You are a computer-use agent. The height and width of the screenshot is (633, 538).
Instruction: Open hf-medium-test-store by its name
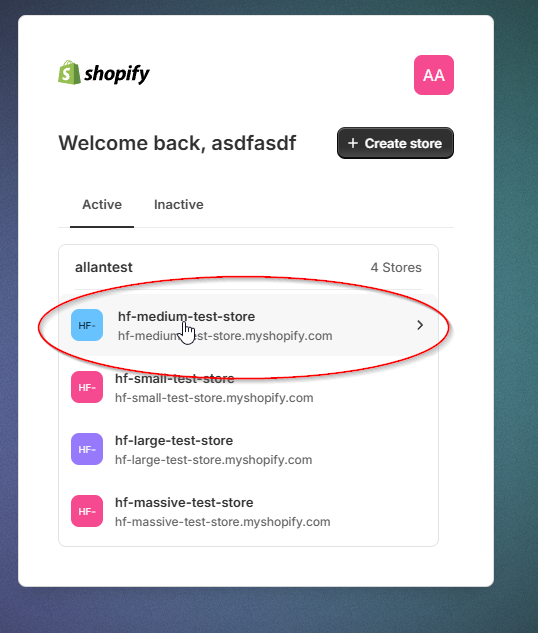coord(186,316)
